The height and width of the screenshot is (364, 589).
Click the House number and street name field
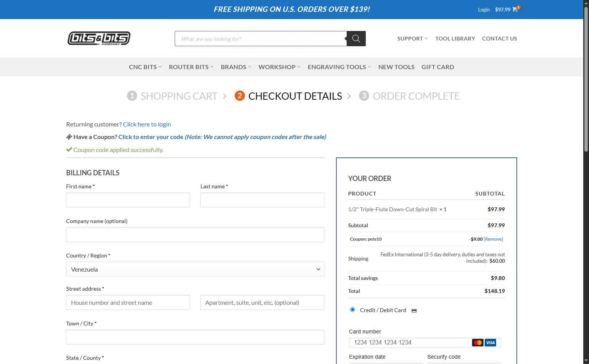128,303
